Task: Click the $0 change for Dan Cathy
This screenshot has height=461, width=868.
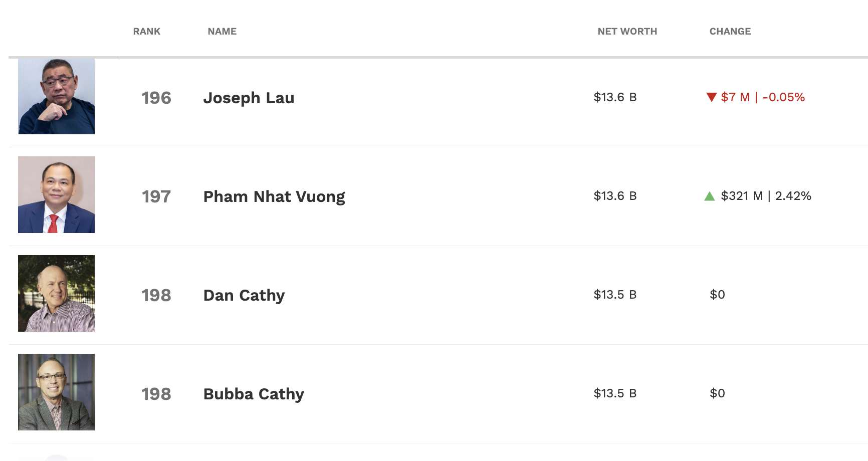Action: point(716,295)
